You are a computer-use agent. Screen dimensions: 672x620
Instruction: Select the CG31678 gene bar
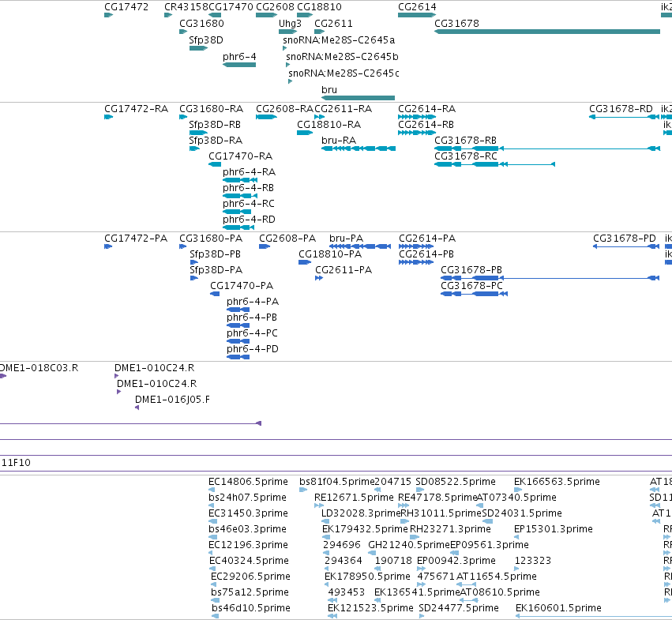pyautogui.click(x=547, y=32)
